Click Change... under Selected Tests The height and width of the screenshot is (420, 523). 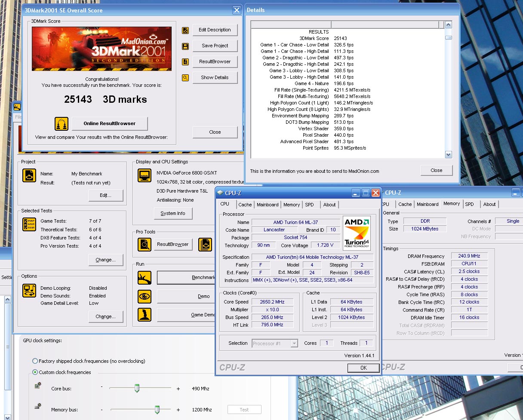click(106, 260)
